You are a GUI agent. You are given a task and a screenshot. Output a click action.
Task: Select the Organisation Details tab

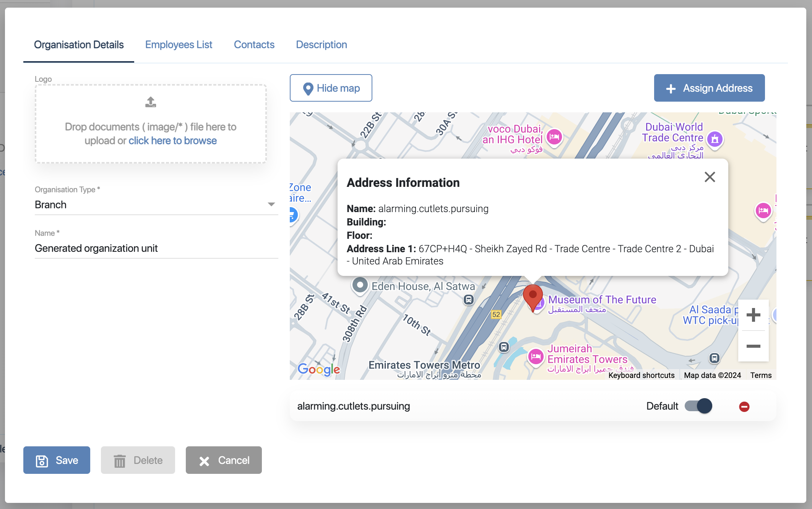(x=79, y=45)
